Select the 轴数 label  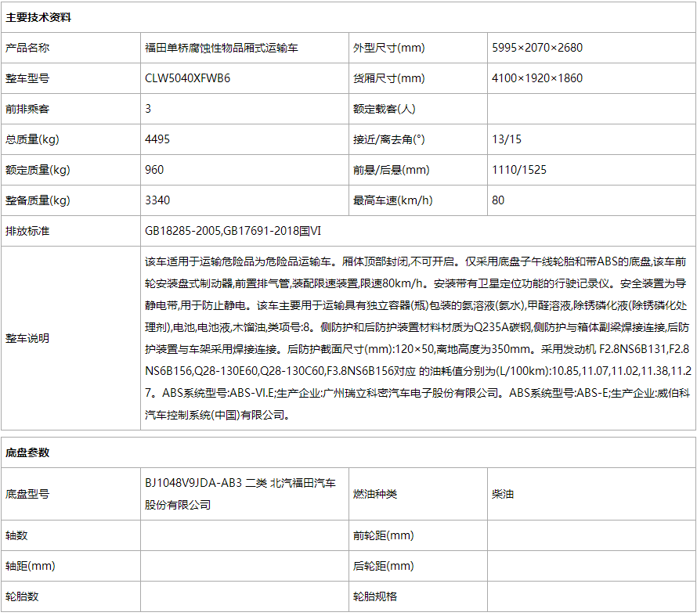pos(16,535)
